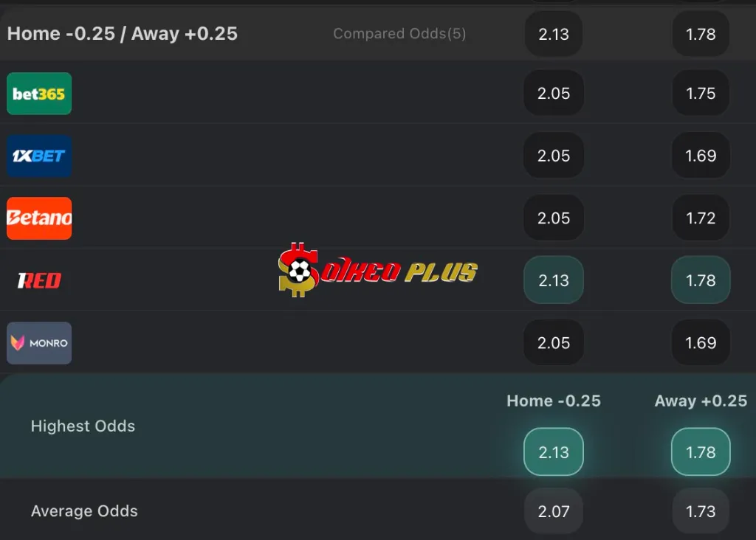
Task: Click the bet365 bookmaker logo
Action: [39, 94]
